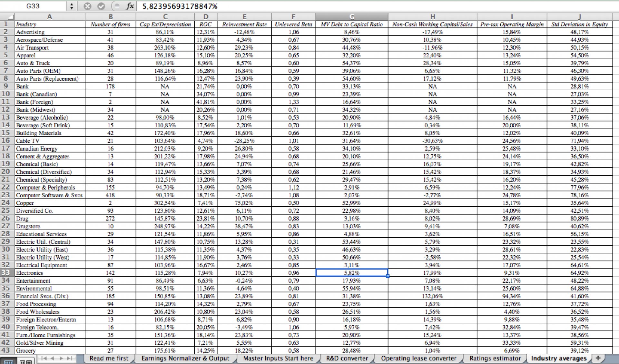Screen dimensions: 619x364
Task: Click Drug's std deviation 80,89%
Action: pos(580,219)
